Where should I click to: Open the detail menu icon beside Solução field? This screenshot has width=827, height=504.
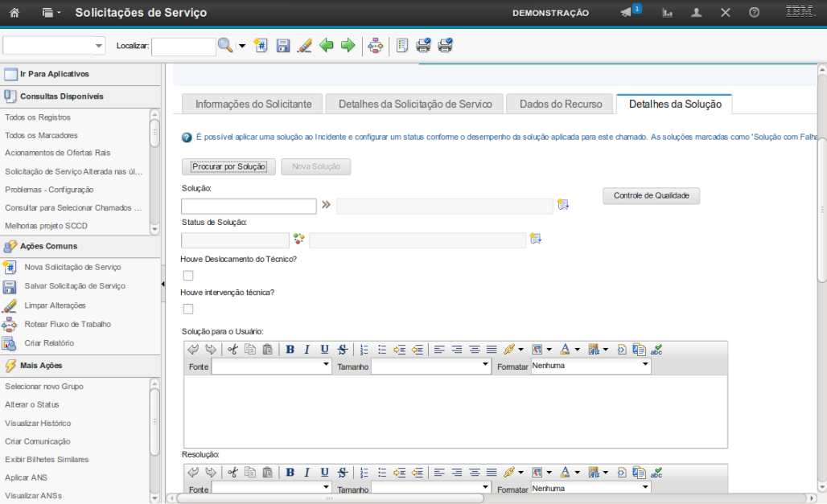562,205
